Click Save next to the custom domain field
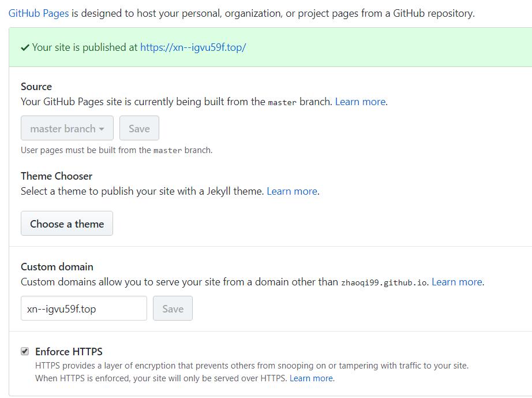Image resolution: width=532 pixels, height=398 pixels. pyautogui.click(x=173, y=308)
